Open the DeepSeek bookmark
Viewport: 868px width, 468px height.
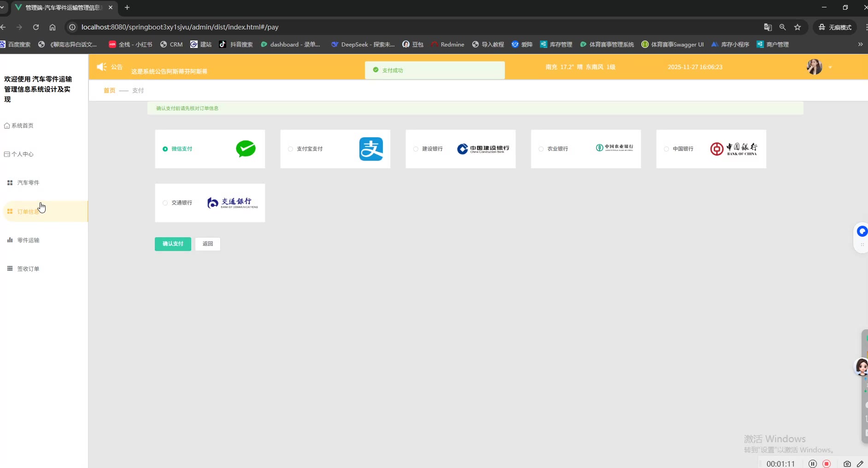click(x=363, y=44)
